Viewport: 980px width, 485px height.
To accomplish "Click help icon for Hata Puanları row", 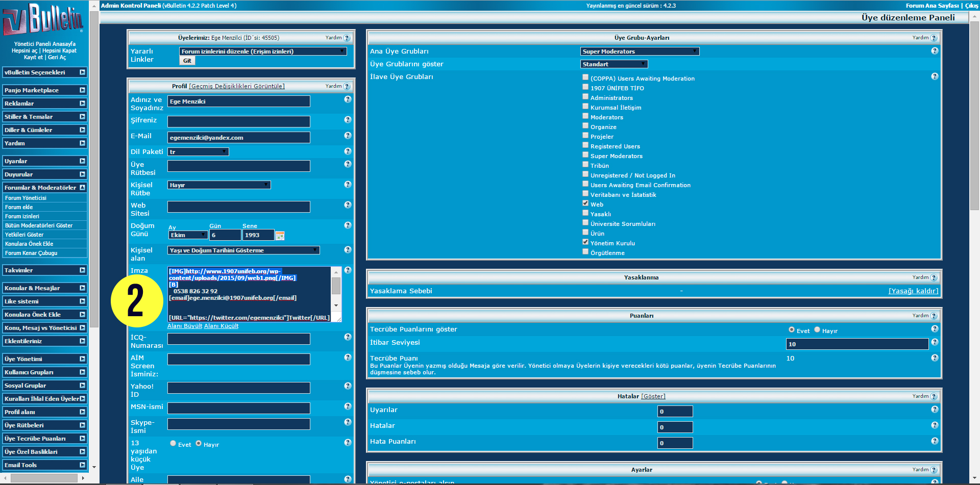I will [x=935, y=441].
